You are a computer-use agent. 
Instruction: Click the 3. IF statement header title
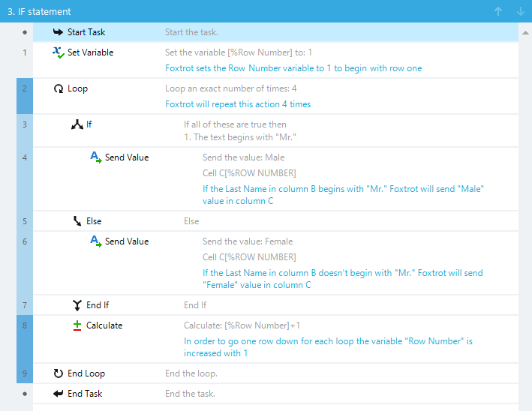click(39, 11)
